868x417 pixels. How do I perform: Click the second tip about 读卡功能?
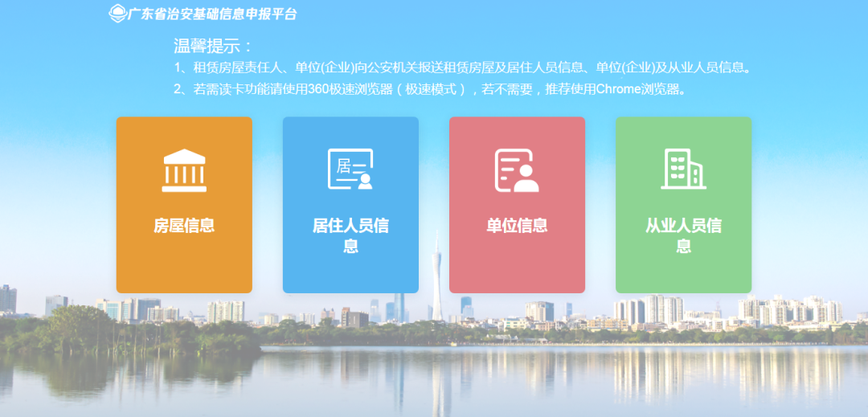[431, 89]
